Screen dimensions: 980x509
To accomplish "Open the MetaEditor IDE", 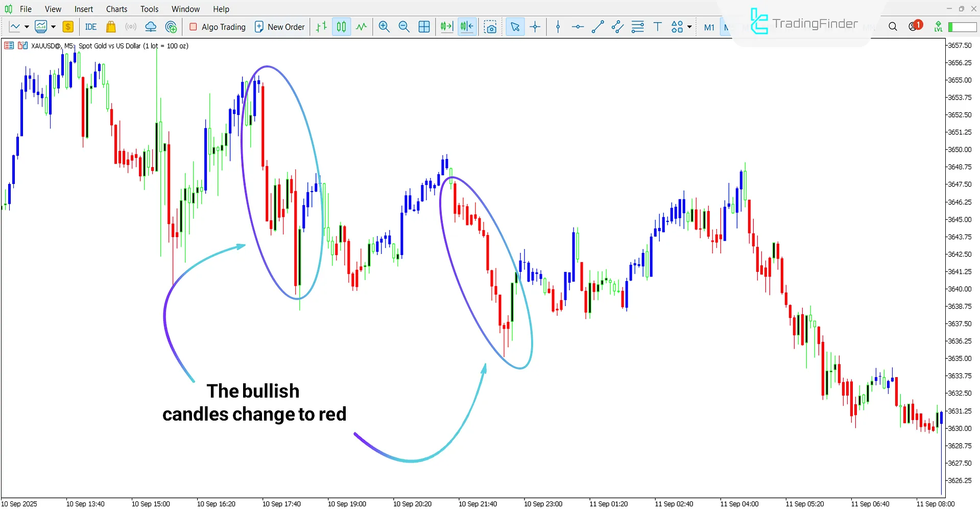I will coord(90,27).
